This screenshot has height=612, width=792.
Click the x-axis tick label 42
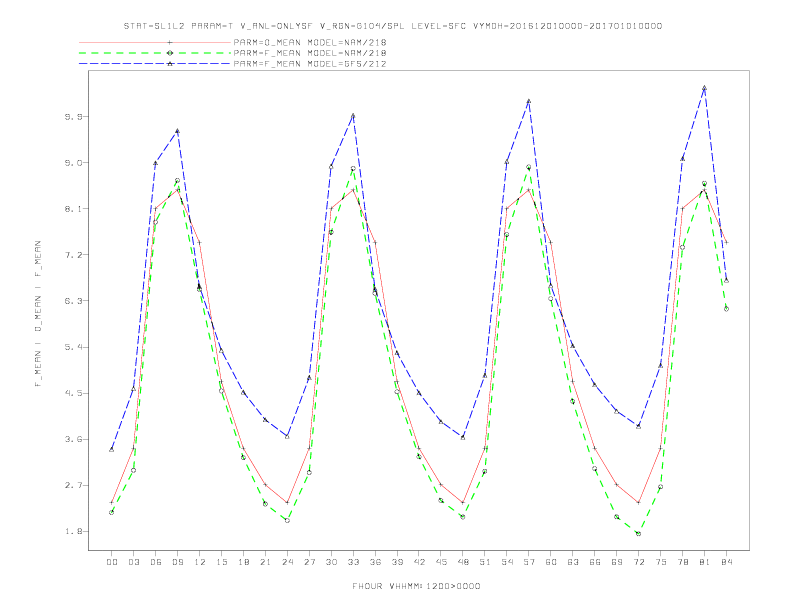(419, 562)
